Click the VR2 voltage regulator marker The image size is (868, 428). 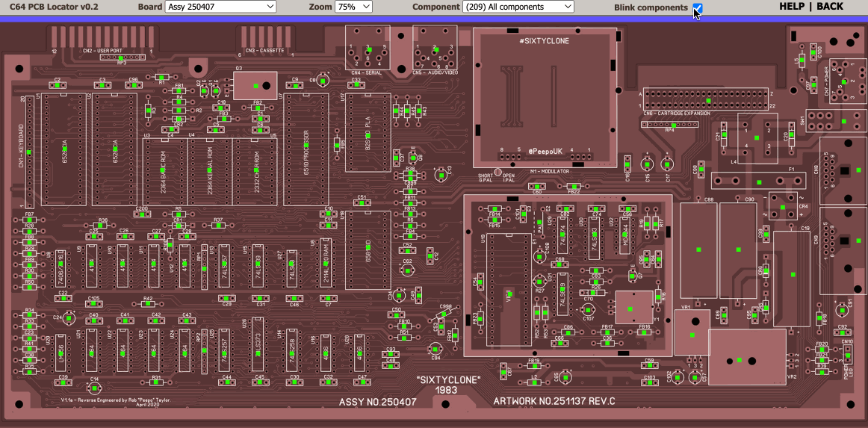[x=738, y=361]
